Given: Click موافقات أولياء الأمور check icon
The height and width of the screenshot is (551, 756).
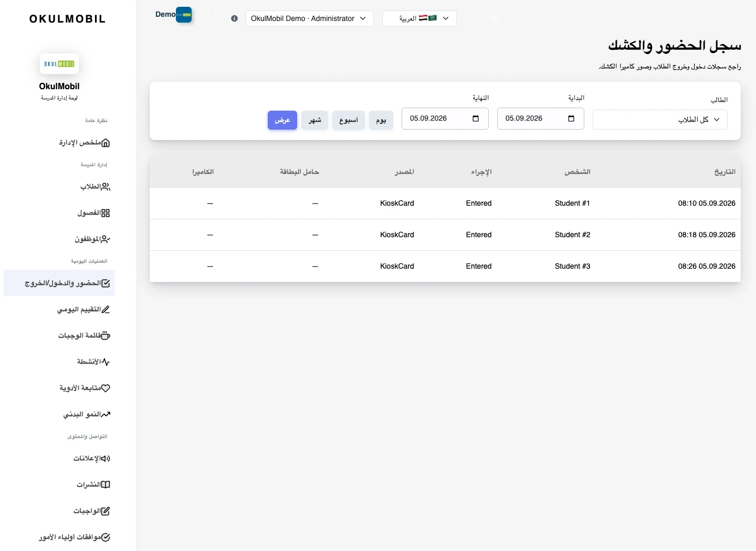Looking at the screenshot, I should pyautogui.click(x=106, y=537).
